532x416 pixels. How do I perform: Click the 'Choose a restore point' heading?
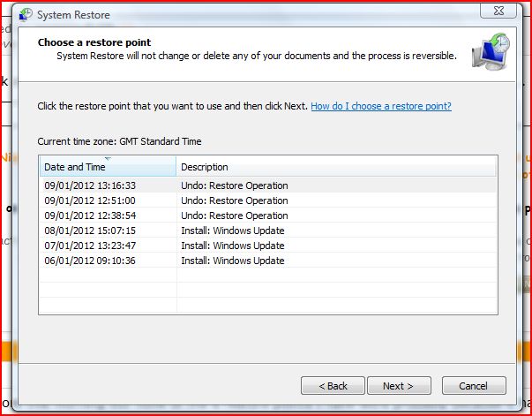94,42
